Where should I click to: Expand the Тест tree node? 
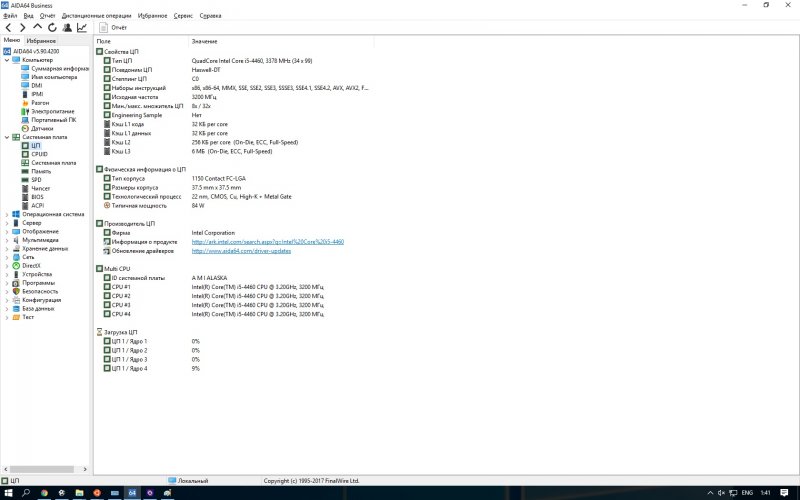(x=6, y=317)
